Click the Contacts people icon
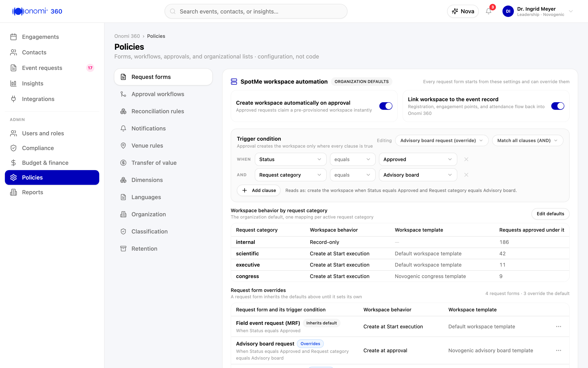 click(13, 52)
